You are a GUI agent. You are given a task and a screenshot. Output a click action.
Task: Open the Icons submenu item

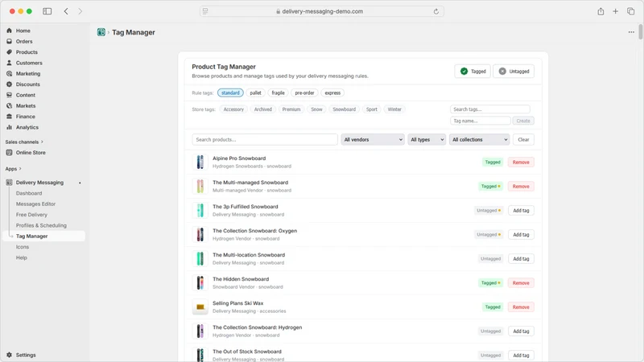pyautogui.click(x=23, y=247)
